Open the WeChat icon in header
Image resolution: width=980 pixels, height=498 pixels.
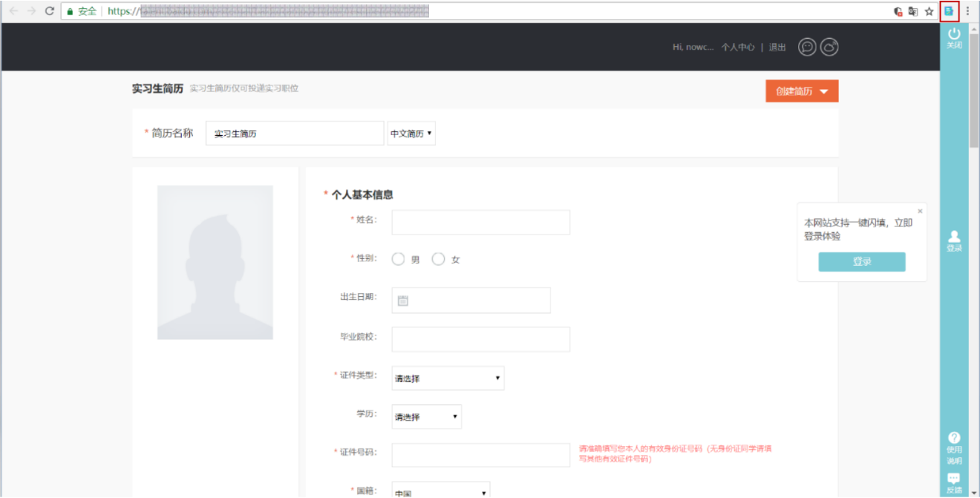807,47
